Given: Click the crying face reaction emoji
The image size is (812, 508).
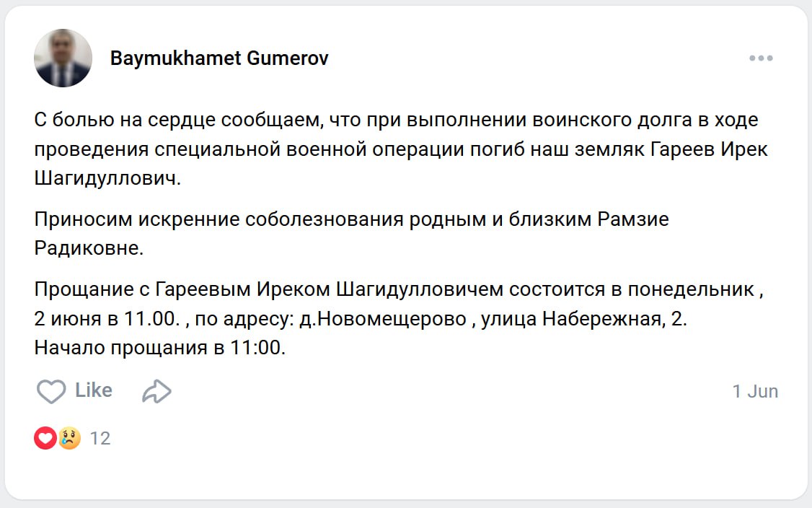Looking at the screenshot, I should (x=69, y=438).
